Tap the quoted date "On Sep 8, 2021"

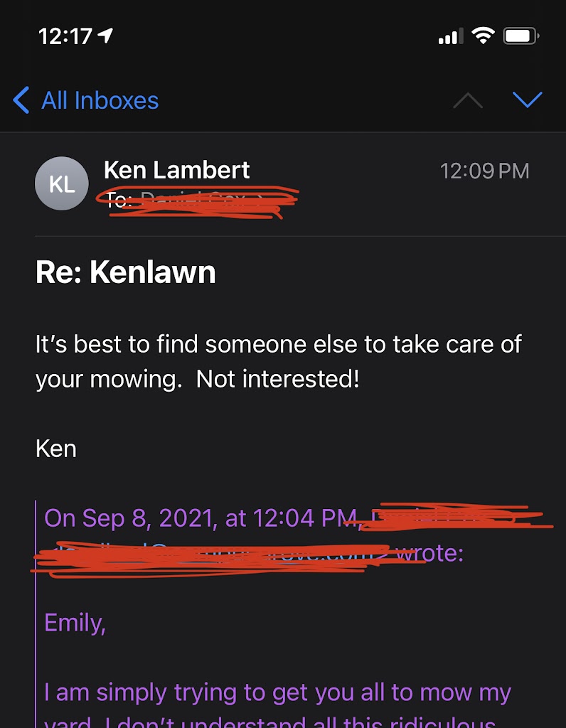tap(128, 518)
